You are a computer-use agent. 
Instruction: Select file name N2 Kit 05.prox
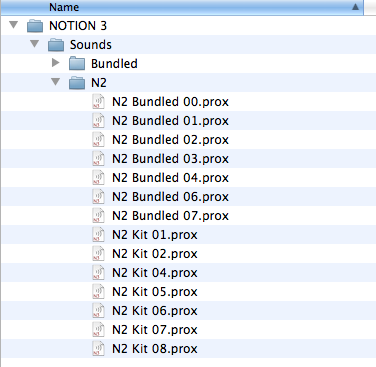(155, 292)
